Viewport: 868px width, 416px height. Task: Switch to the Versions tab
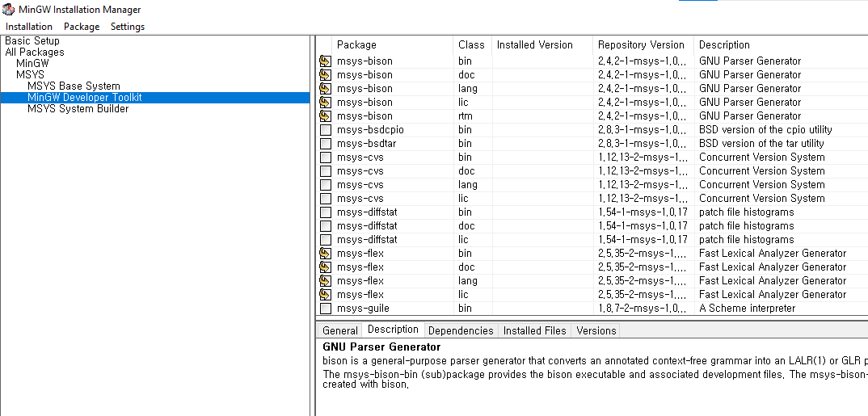click(596, 331)
